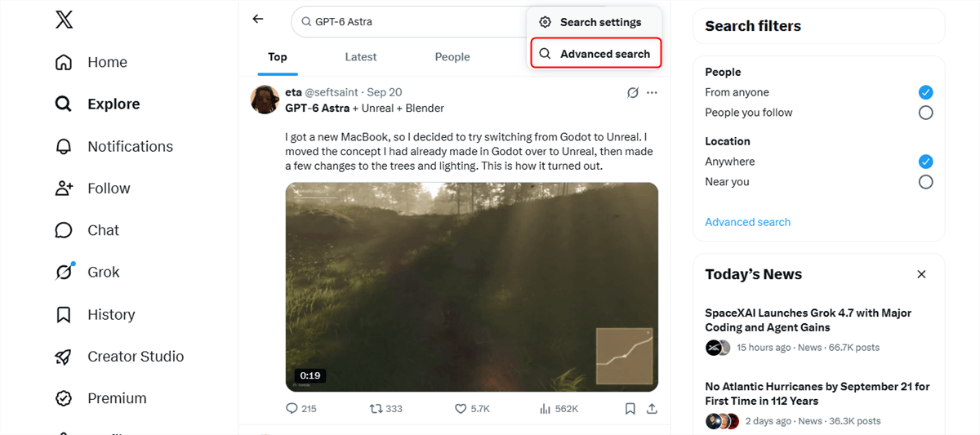Bookmark eta's GPT-6 Astra post
The width and height of the screenshot is (980, 435).
tap(630, 408)
